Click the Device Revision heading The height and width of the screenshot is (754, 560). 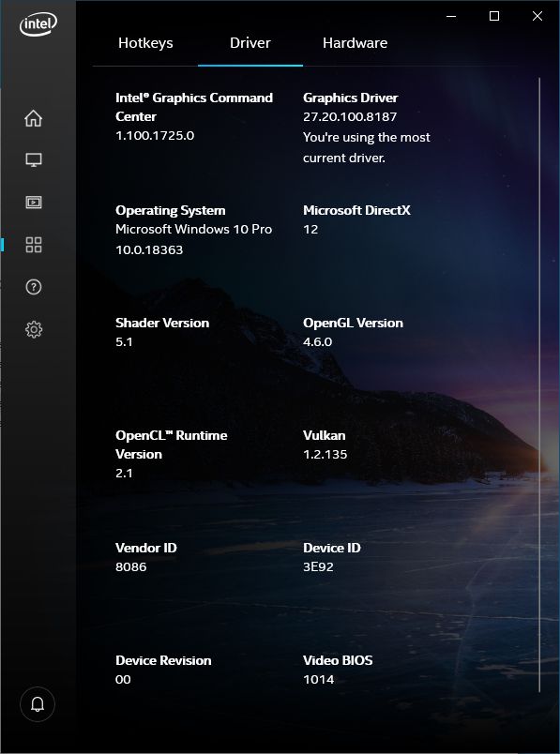pyautogui.click(x=163, y=661)
